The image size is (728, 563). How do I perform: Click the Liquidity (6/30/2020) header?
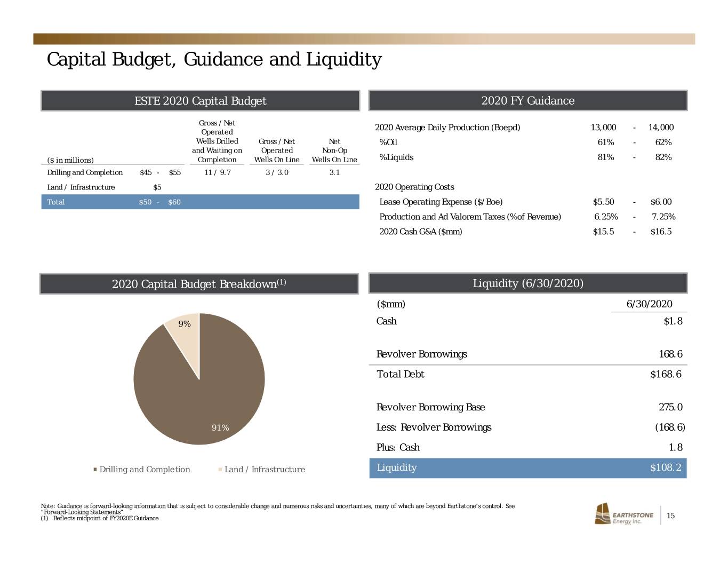click(528, 283)
